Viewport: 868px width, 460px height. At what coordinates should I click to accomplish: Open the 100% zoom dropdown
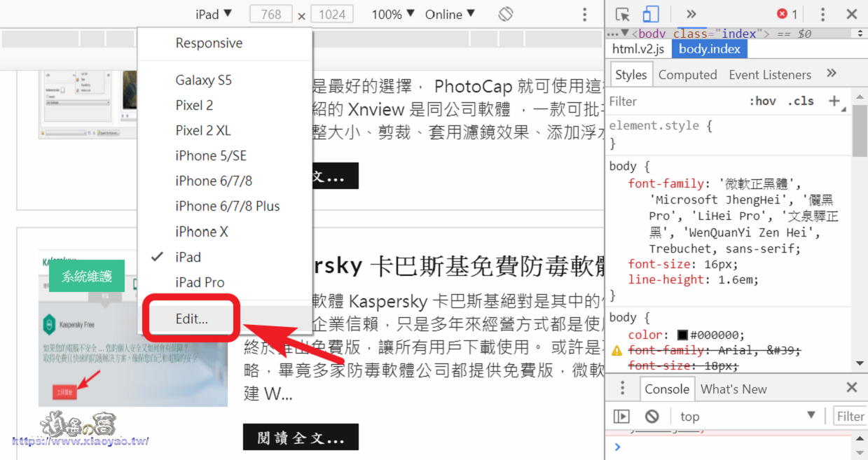(393, 14)
